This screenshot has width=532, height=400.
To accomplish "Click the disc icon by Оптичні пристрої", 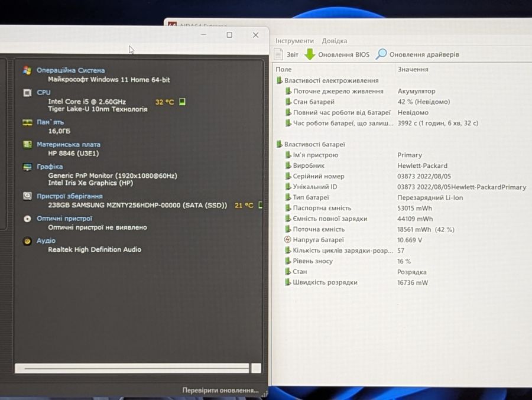I will (27, 219).
